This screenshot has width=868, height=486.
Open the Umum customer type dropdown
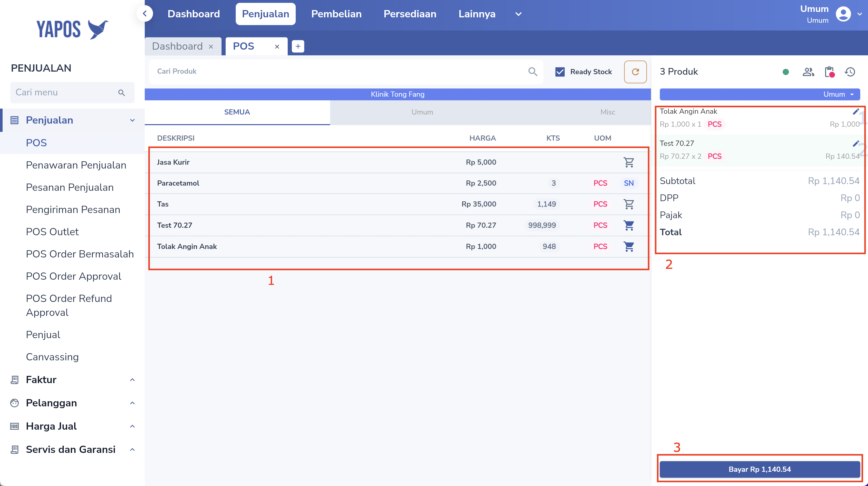[x=760, y=94]
